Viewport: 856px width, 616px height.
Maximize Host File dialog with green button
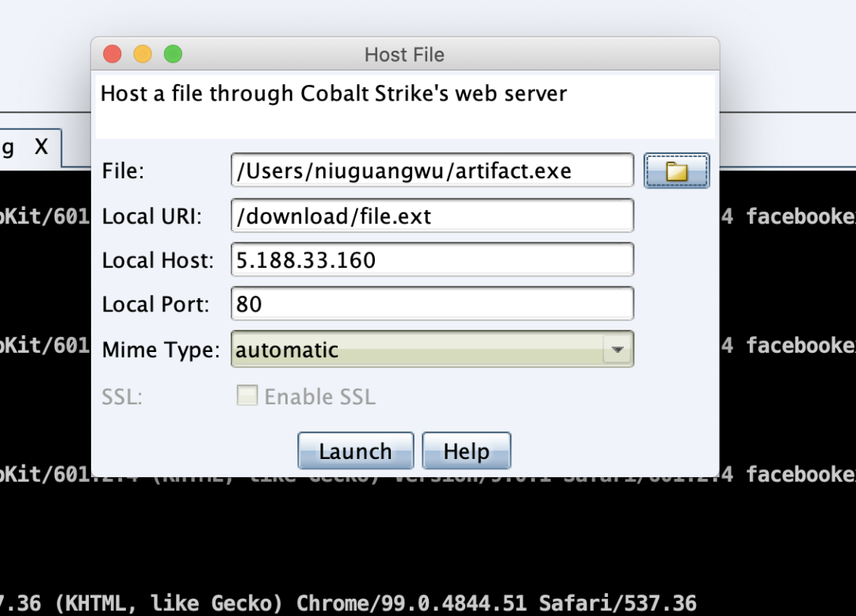[173, 54]
